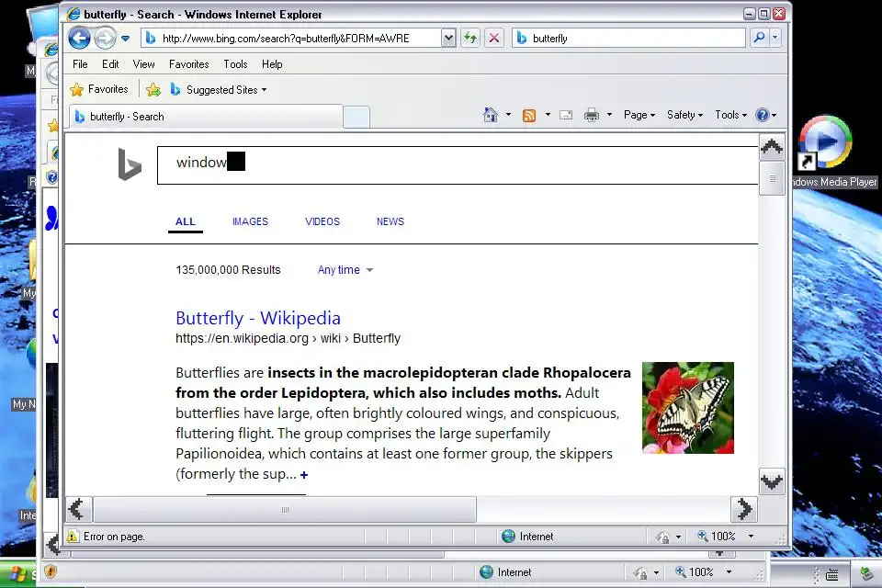Click the green tray icon on taskbar
This screenshot has height=588, width=882.
866,574
